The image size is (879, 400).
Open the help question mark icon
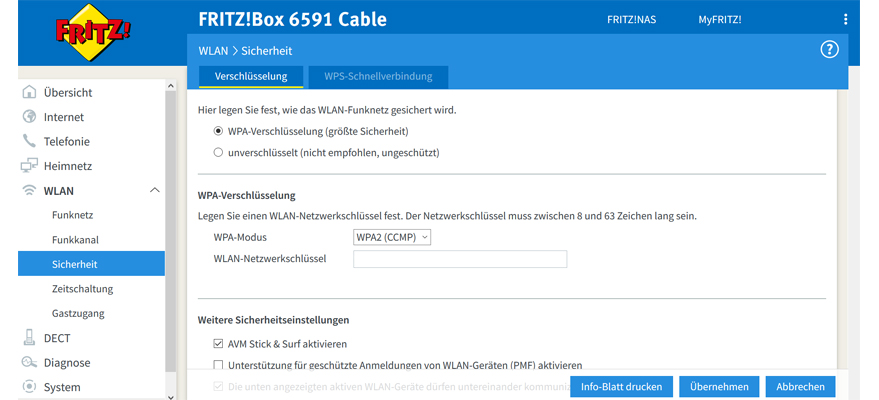829,50
